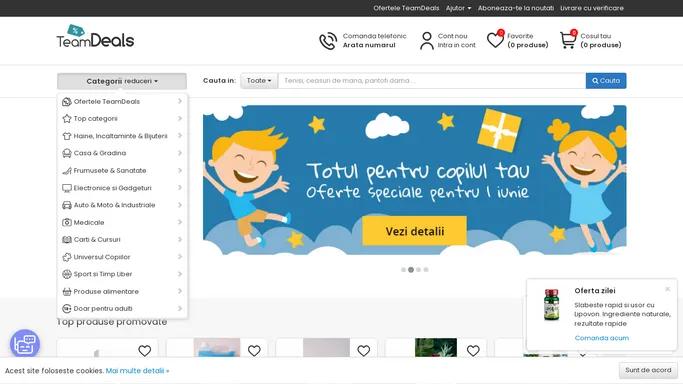Image resolution: width=683 pixels, height=384 pixels.
Task: Open Produse alimentare category
Action: coord(106,291)
